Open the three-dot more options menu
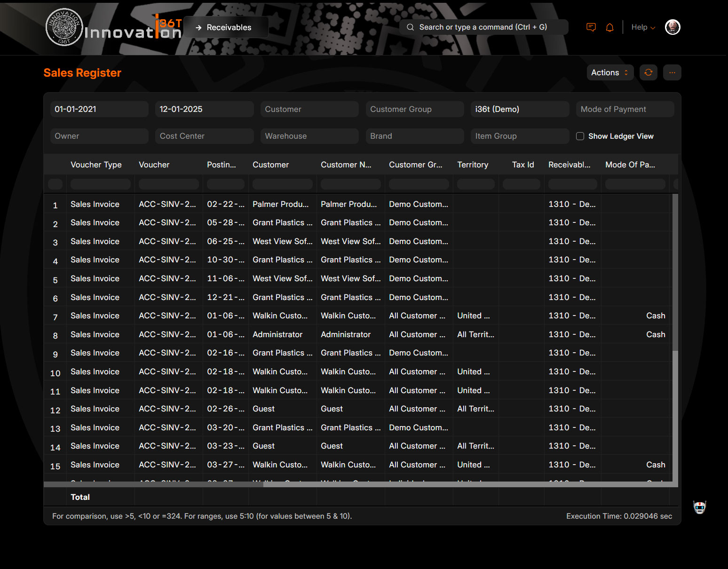Viewport: 728px width, 569px height. [672, 72]
